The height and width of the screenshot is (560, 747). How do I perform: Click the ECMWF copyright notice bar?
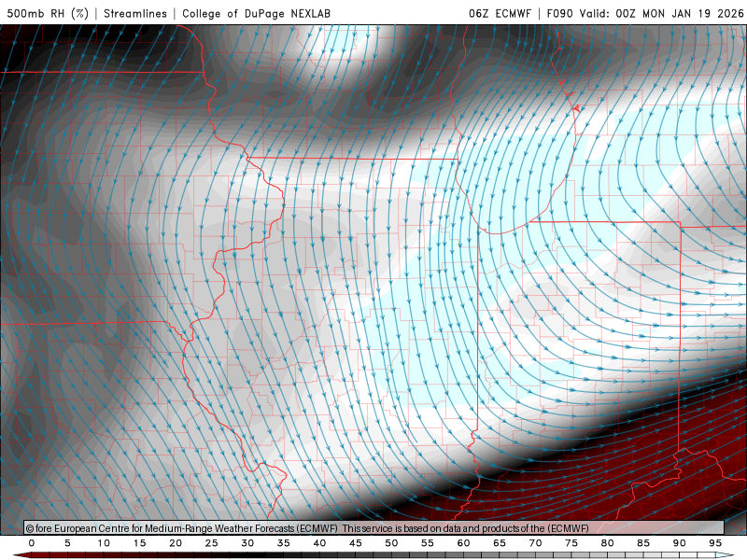click(374, 528)
